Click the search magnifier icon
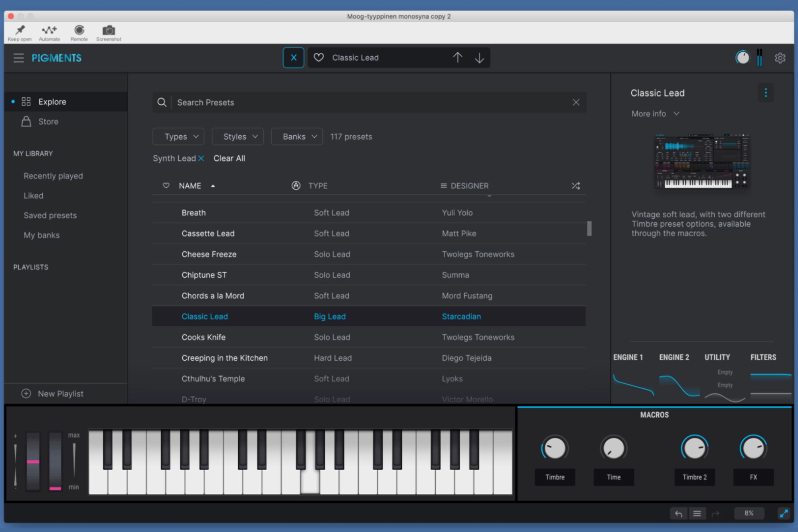 point(162,103)
